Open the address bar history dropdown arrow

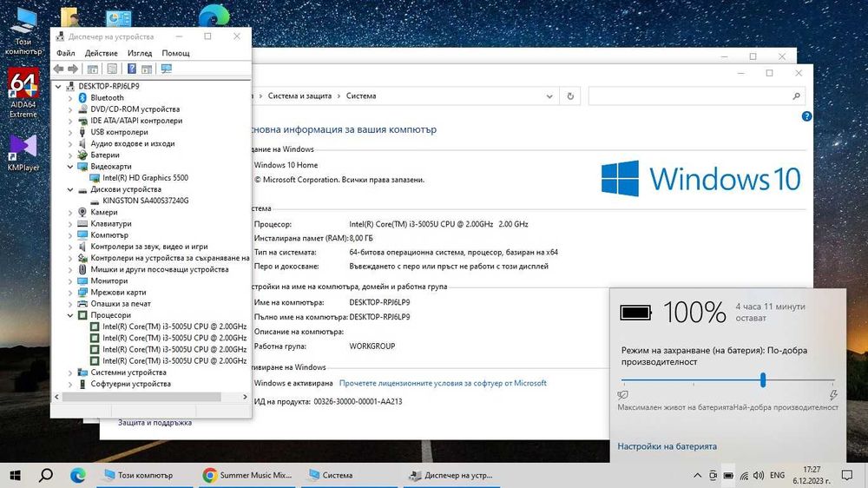point(549,96)
